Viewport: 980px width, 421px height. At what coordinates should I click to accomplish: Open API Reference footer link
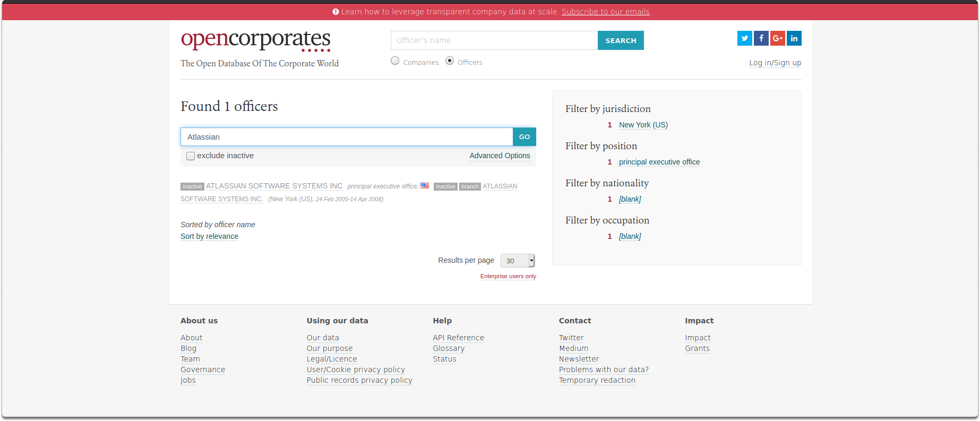[458, 338]
